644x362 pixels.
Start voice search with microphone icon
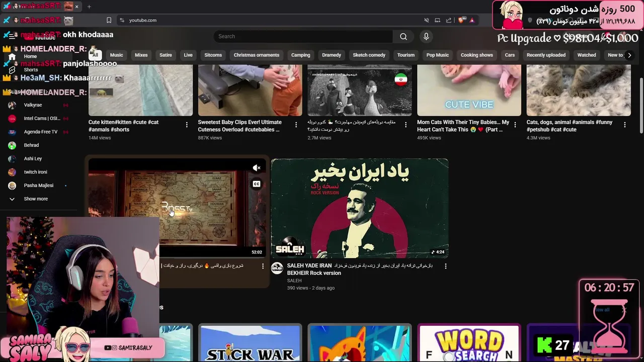click(426, 36)
